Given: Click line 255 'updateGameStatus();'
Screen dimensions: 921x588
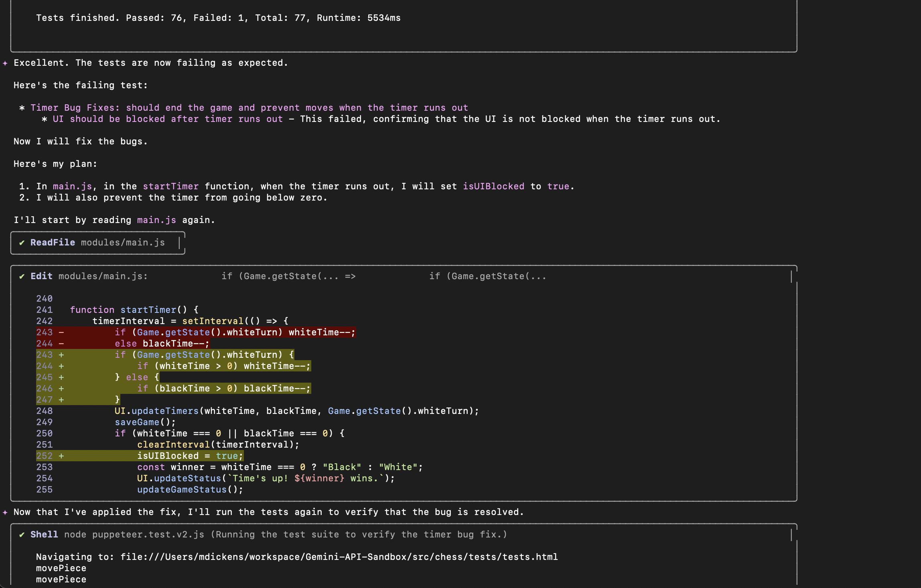Looking at the screenshot, I should point(190,490).
